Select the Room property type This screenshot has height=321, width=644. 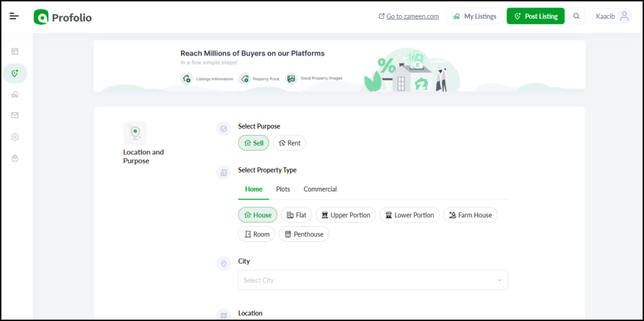257,234
